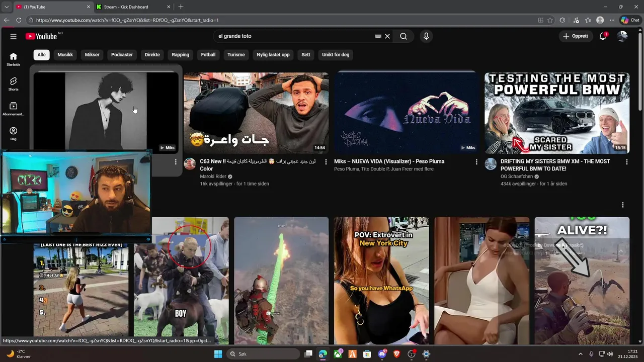Select the Sett filter chip
Viewport: 644px width, 362px height.
coord(306,54)
